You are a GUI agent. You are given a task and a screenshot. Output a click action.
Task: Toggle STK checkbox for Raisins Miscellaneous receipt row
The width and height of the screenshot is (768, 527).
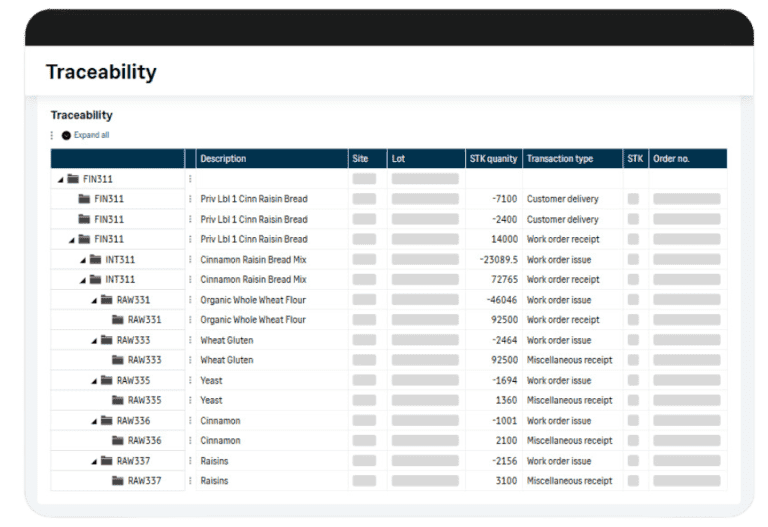(x=633, y=481)
